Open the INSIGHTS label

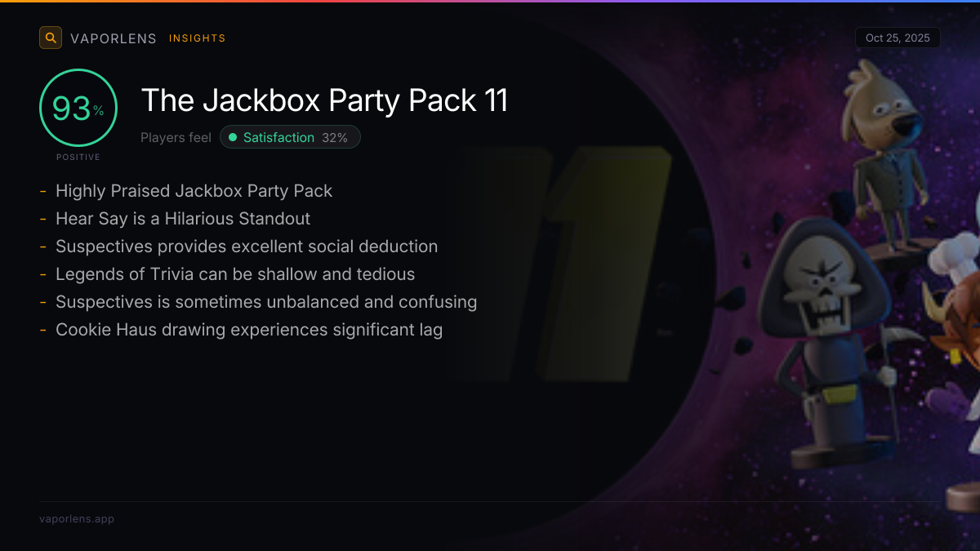point(198,38)
